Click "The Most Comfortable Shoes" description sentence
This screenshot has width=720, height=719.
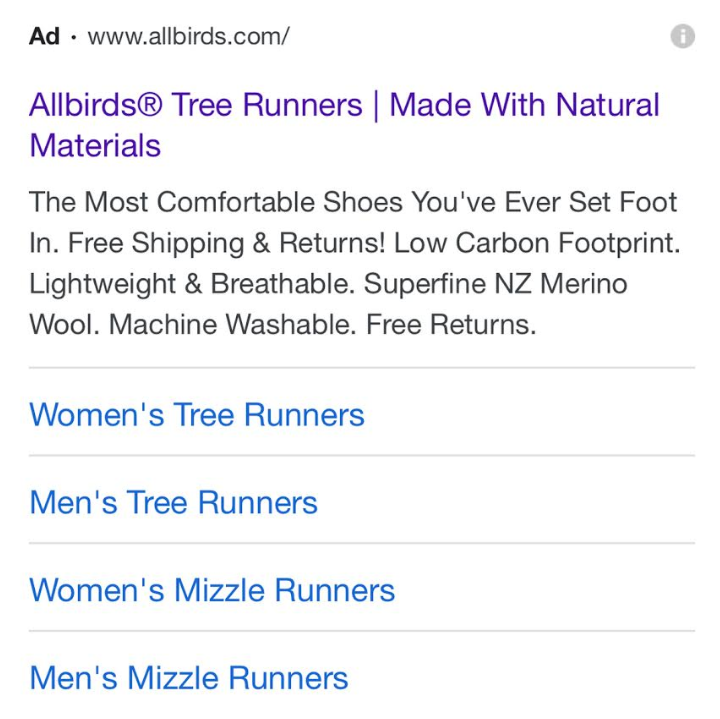300,202
